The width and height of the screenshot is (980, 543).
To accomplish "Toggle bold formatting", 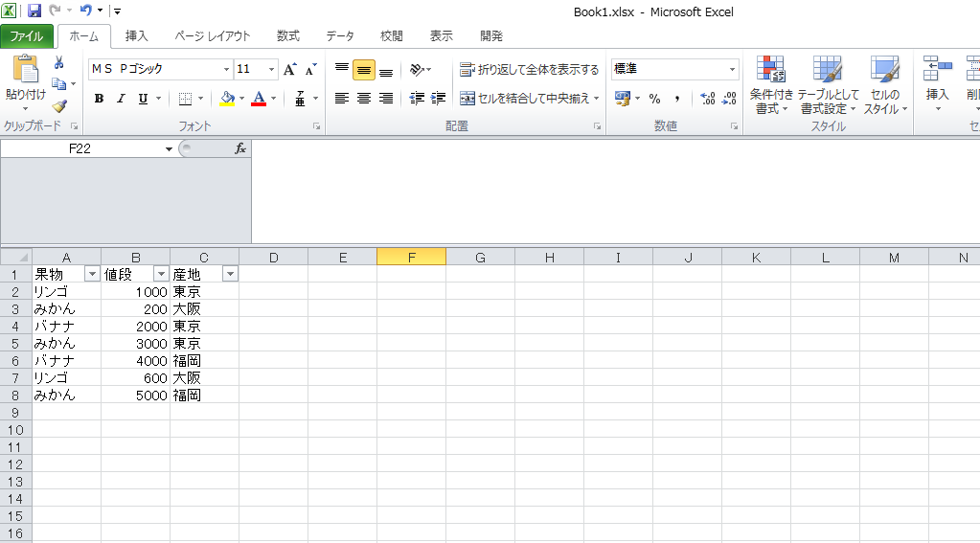I will pyautogui.click(x=99, y=99).
